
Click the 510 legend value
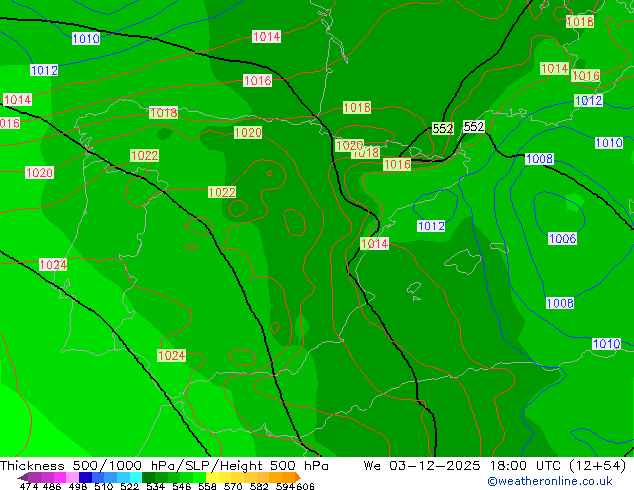point(104,486)
